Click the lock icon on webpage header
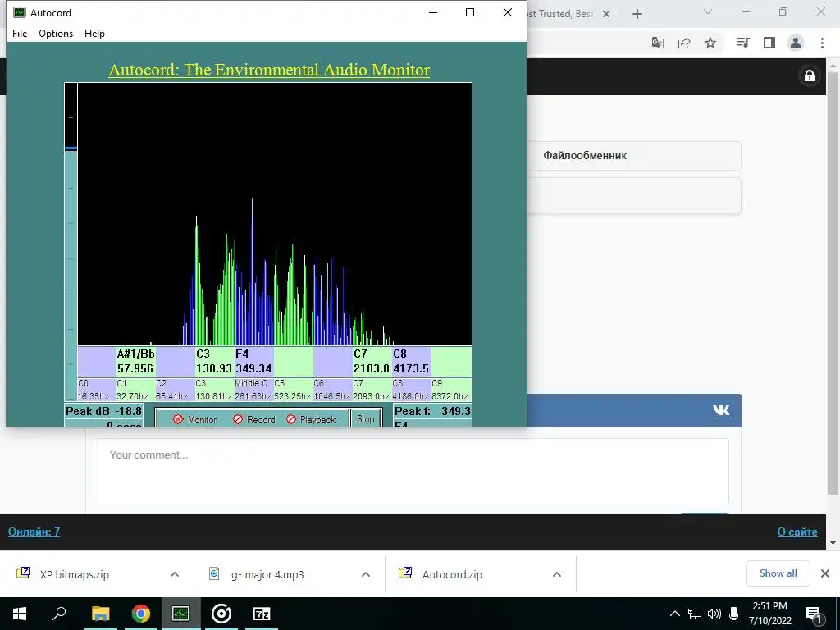This screenshot has height=630, width=840. (810, 75)
